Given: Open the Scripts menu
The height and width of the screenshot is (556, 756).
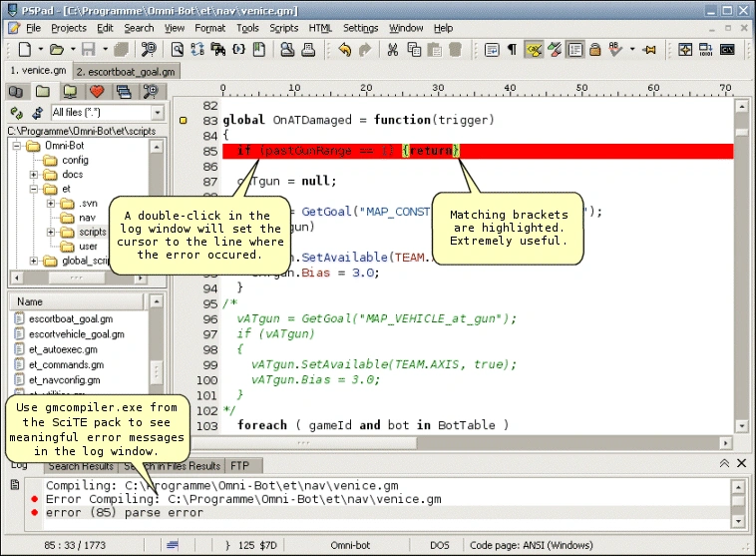Looking at the screenshot, I should (283, 28).
